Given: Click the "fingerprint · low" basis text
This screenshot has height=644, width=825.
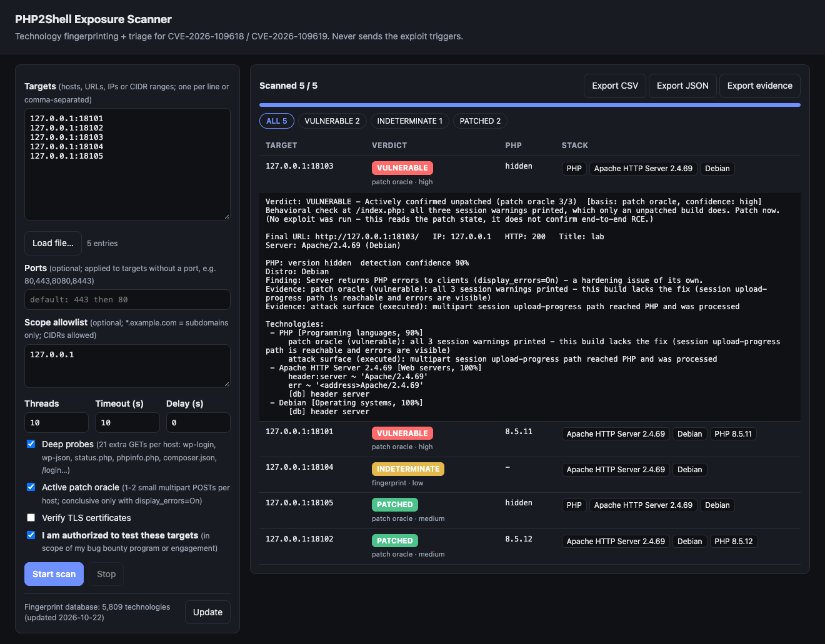Looking at the screenshot, I should tap(397, 483).
